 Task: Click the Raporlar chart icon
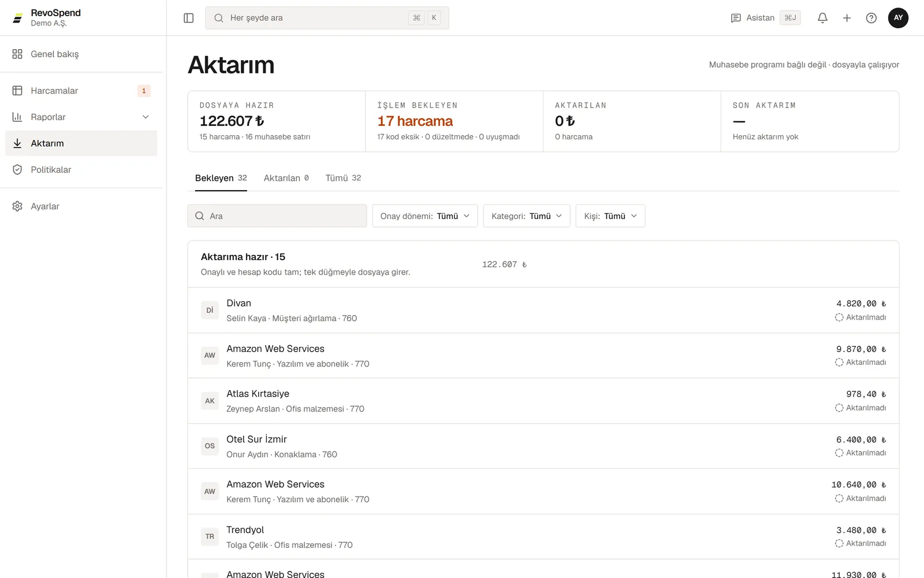(17, 117)
